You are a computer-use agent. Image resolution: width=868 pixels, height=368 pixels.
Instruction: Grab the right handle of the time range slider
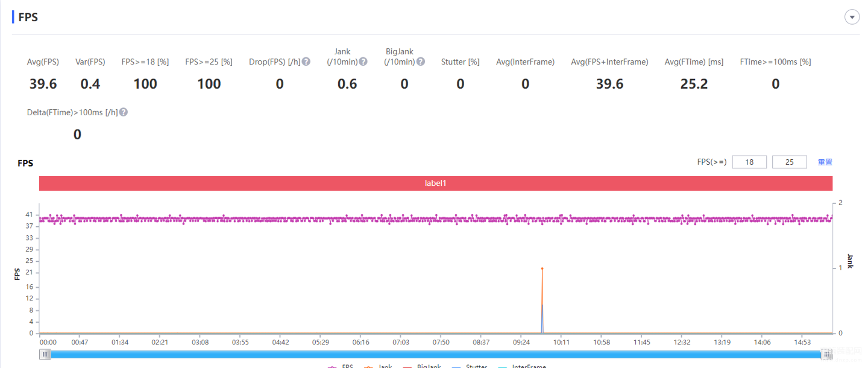827,355
